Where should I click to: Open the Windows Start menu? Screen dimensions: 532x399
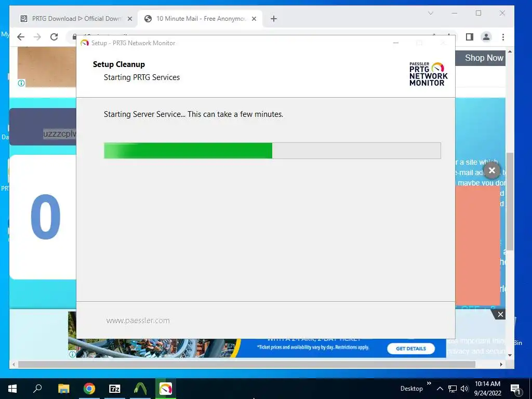tap(12, 389)
